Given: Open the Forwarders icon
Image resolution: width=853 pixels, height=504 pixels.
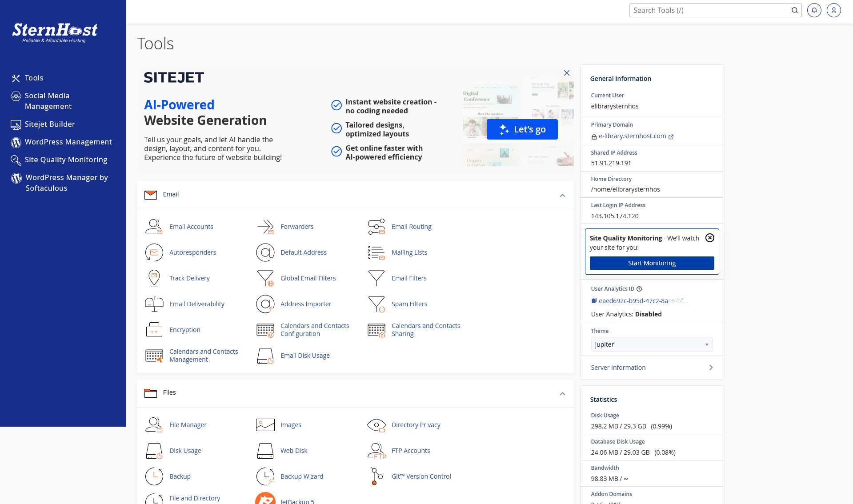Looking at the screenshot, I should click(x=265, y=227).
